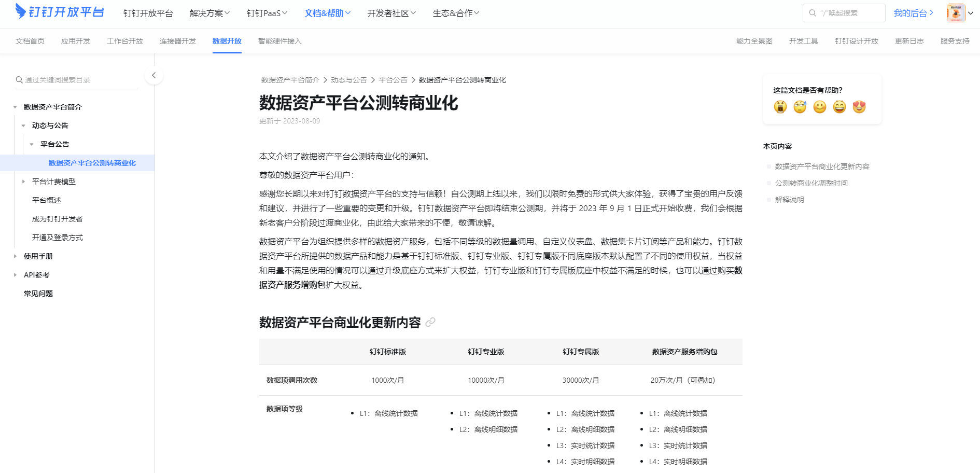
Task: Open the 开发者社区 dropdown
Action: 391,13
